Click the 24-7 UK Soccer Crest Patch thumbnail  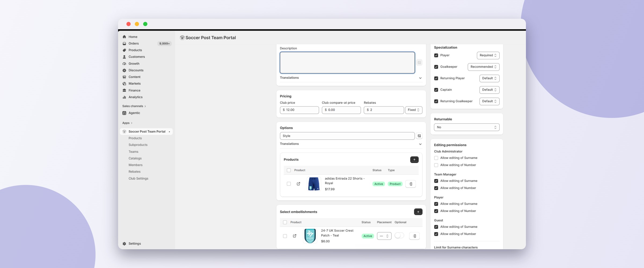[310, 236]
